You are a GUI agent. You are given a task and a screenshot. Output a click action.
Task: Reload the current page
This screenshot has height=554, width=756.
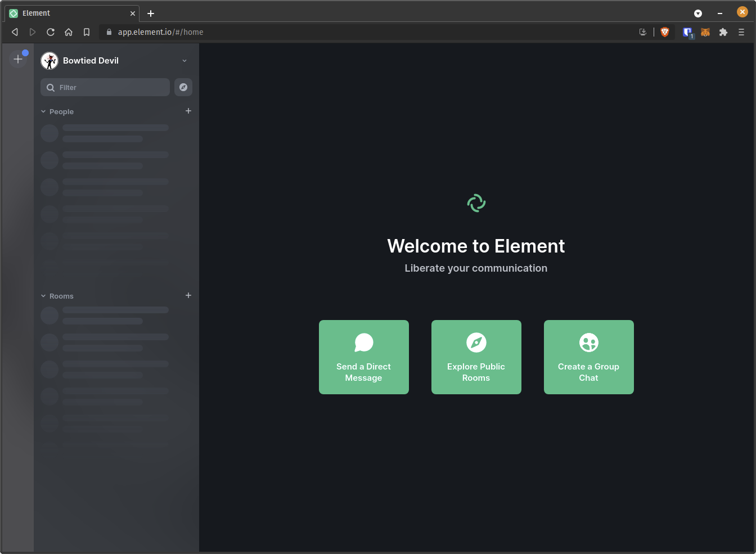pyautogui.click(x=51, y=32)
